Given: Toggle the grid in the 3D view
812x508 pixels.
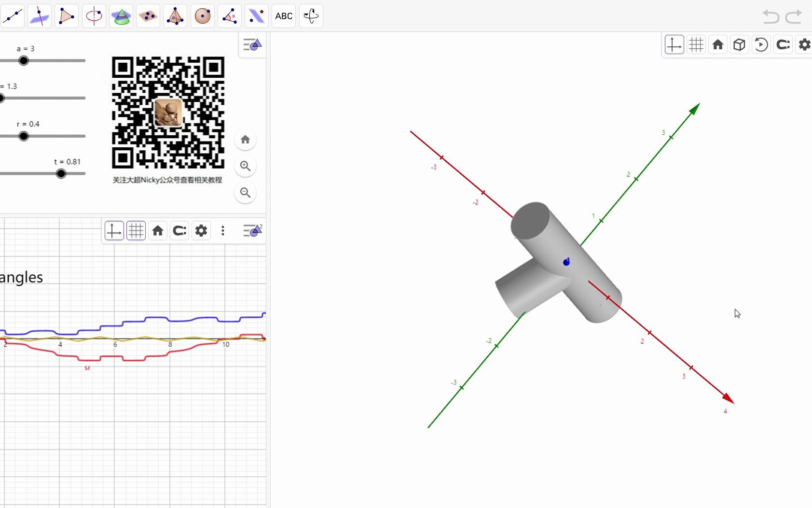Looking at the screenshot, I should pyautogui.click(x=697, y=44).
